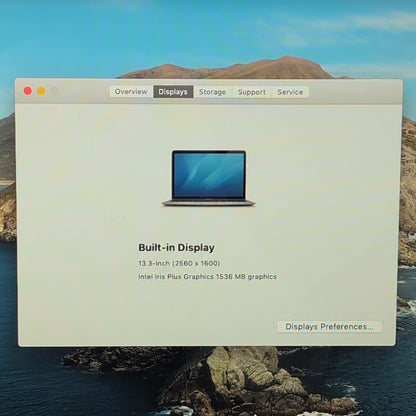
Task: Open the Storage tab
Action: [x=212, y=92]
